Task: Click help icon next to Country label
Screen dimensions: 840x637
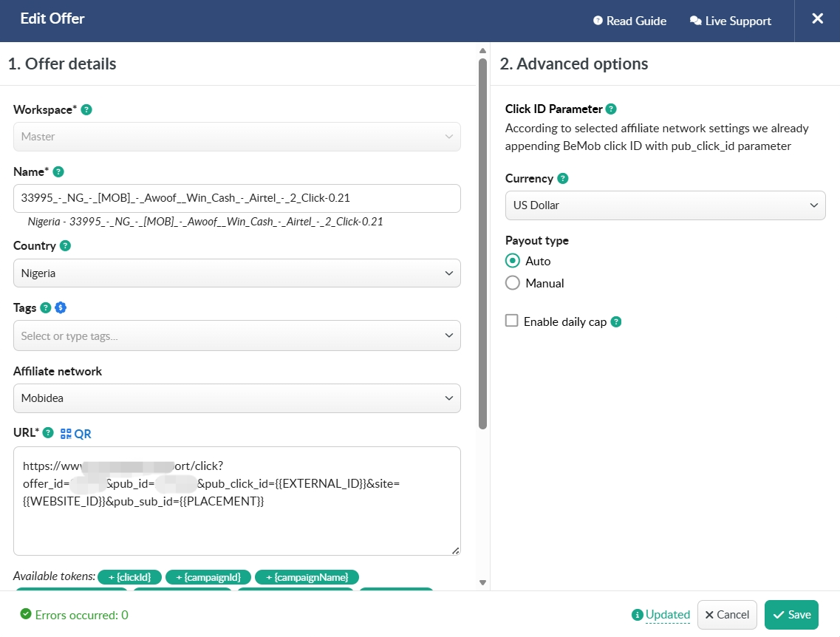Action: point(65,246)
